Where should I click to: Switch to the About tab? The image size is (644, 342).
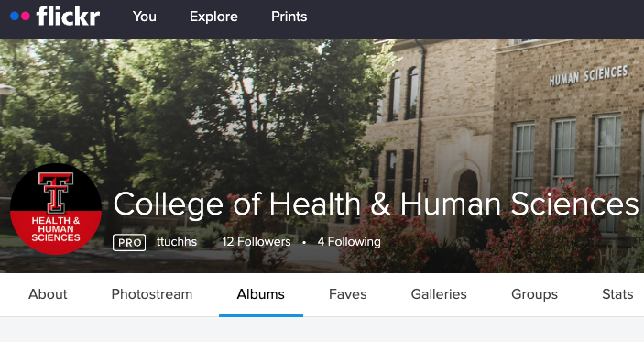[48, 294]
